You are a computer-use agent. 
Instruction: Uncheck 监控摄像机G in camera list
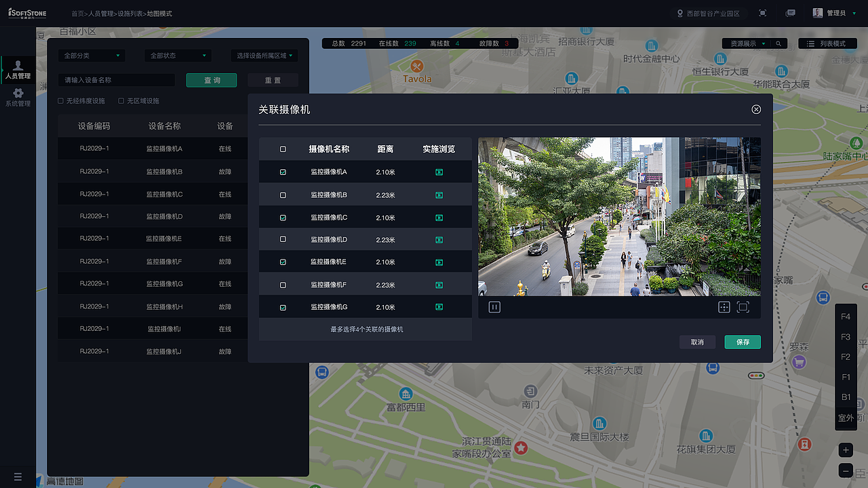[x=283, y=308]
